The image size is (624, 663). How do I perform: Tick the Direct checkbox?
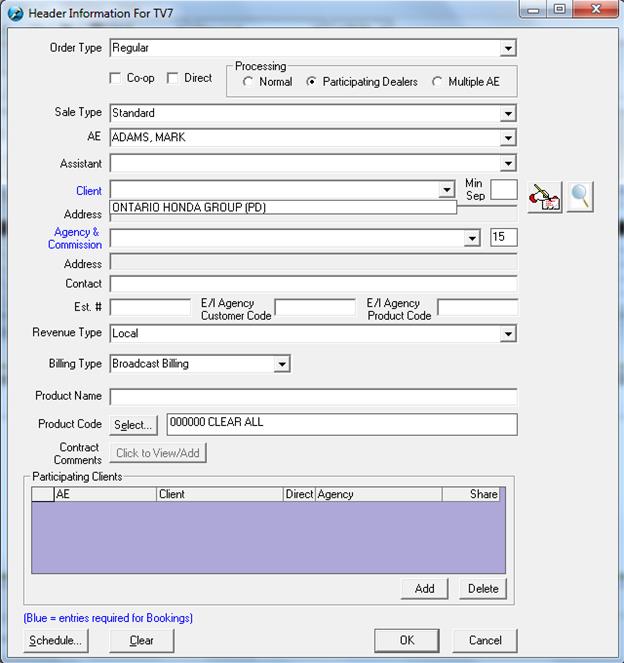click(x=173, y=78)
